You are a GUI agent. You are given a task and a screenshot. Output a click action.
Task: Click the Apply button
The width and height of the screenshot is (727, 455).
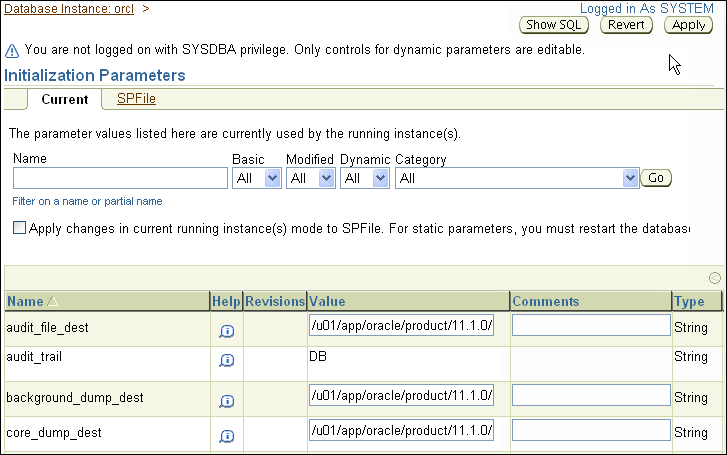(x=689, y=25)
